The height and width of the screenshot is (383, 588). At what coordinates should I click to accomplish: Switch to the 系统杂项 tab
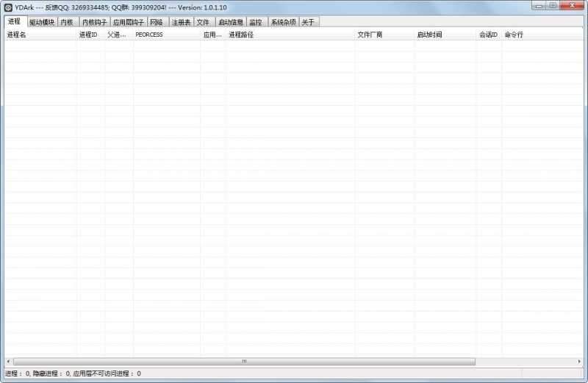283,22
